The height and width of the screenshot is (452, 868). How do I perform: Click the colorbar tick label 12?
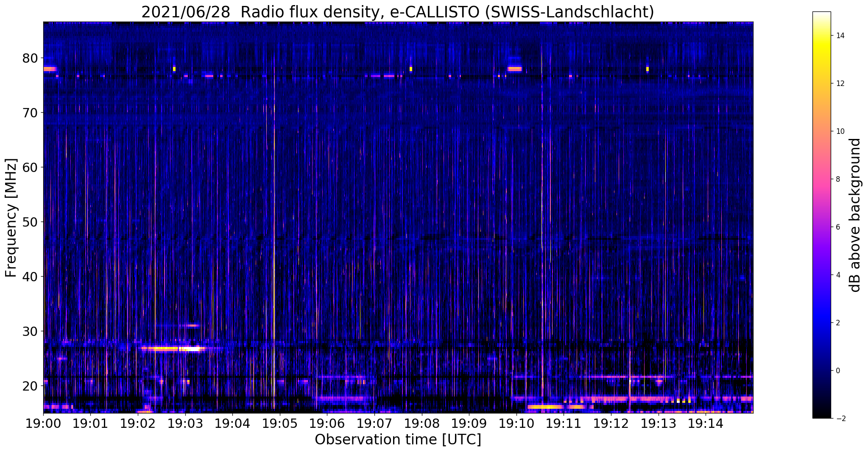click(x=840, y=83)
